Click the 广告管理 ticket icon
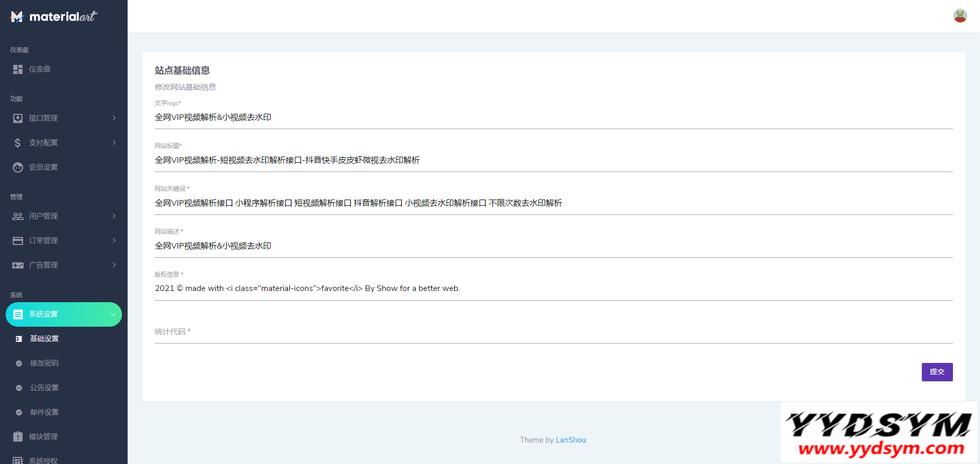 coord(18,265)
